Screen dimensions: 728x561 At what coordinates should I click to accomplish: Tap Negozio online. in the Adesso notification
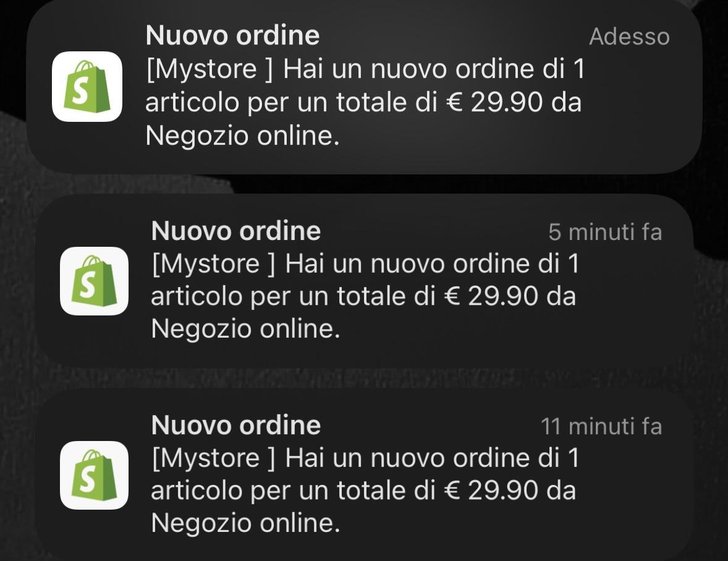click(x=242, y=136)
